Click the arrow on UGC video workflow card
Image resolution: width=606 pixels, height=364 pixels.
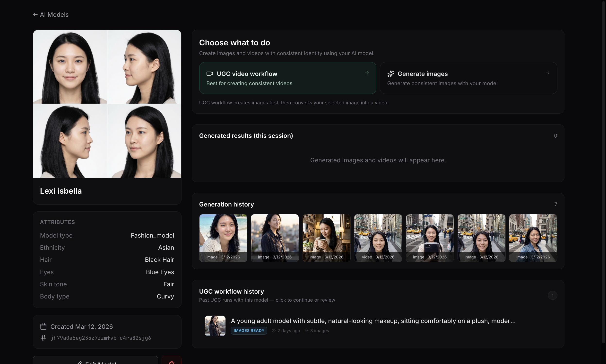tap(367, 73)
